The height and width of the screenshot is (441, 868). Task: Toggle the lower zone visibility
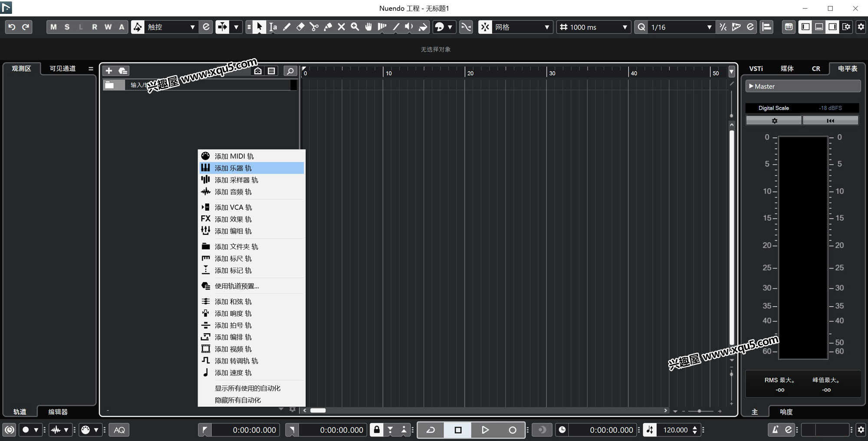[819, 27]
